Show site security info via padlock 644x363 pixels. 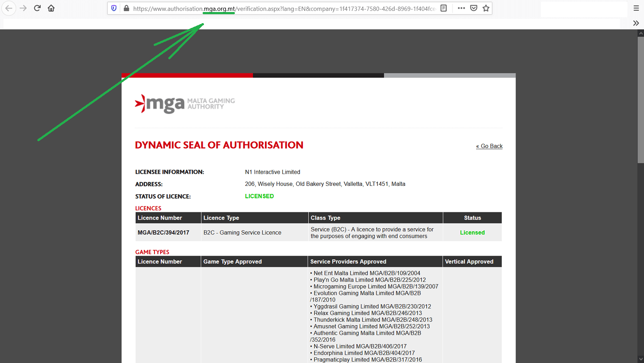[x=126, y=8]
